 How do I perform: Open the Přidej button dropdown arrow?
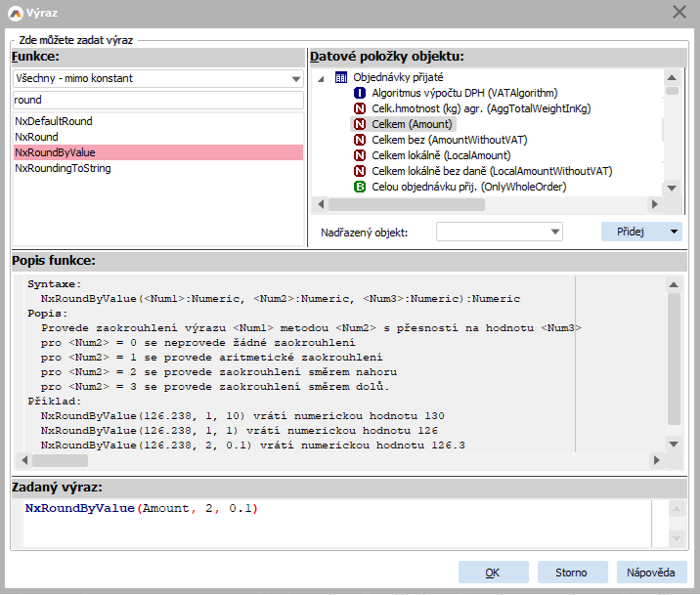pyautogui.click(x=674, y=232)
